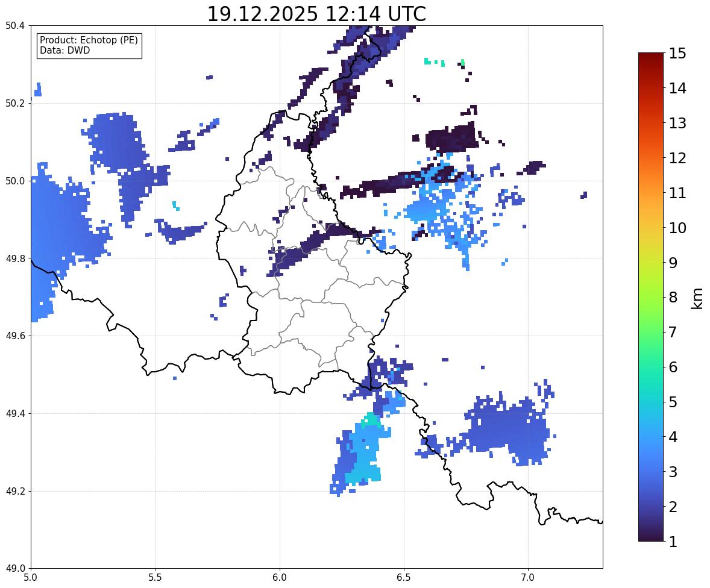
Task: Click the longitude tick label '7.0'
Action: (x=529, y=578)
